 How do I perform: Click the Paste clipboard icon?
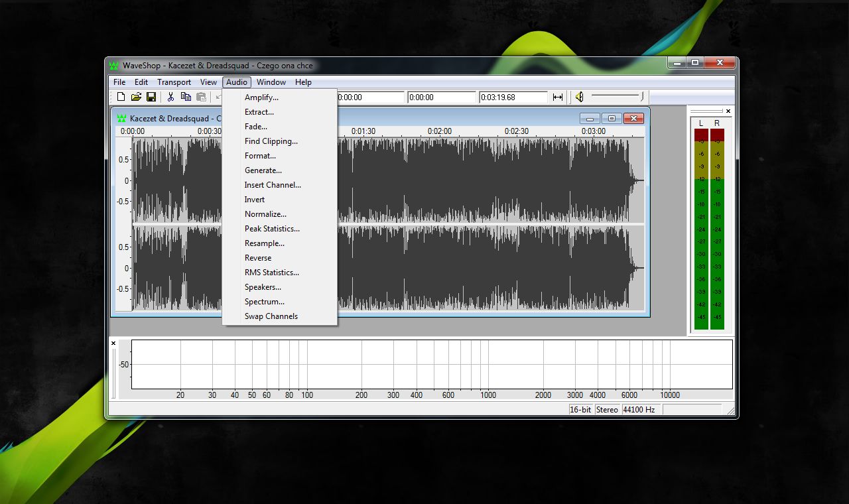click(x=201, y=97)
